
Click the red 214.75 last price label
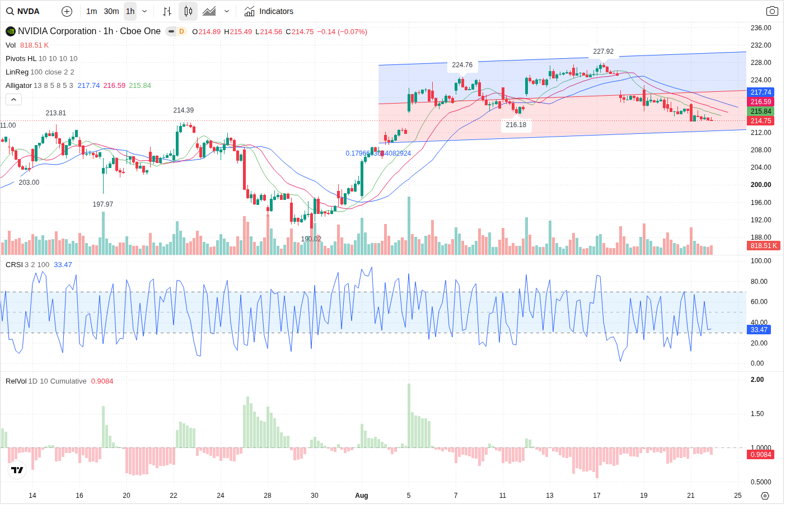pyautogui.click(x=761, y=121)
